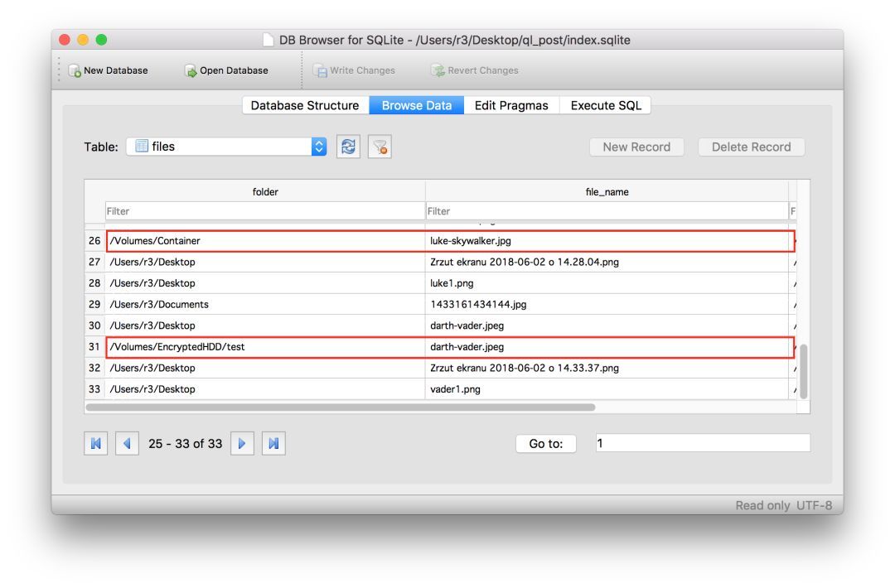This screenshot has height=588, width=895.
Task: Click the Open Database toolbar icon
Action: tap(191, 70)
